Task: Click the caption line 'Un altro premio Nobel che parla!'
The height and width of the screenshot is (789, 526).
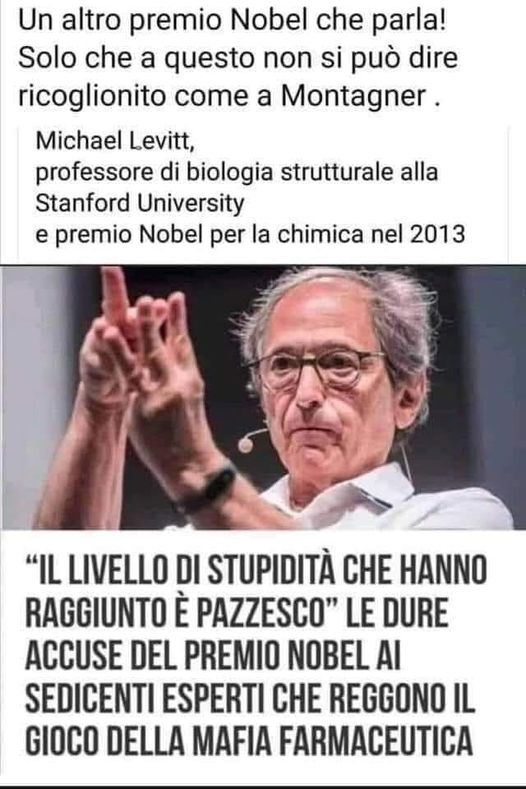Action: pos(232,21)
